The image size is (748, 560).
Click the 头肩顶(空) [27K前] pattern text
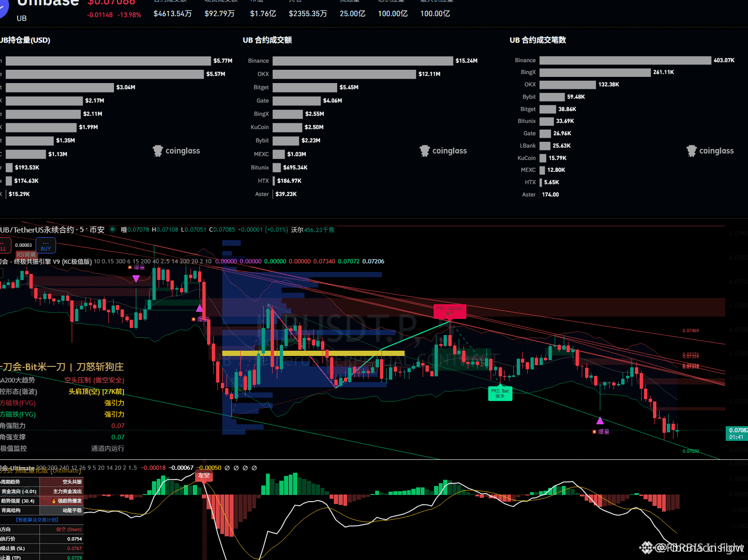pyautogui.click(x=96, y=392)
